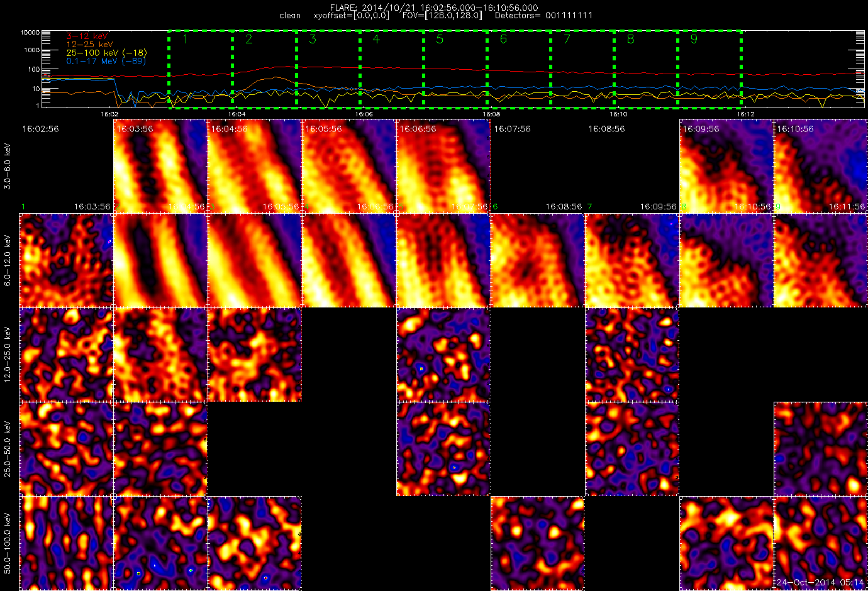Click the FLARE date and time title text
This screenshot has width=868, height=591.
coord(434,8)
